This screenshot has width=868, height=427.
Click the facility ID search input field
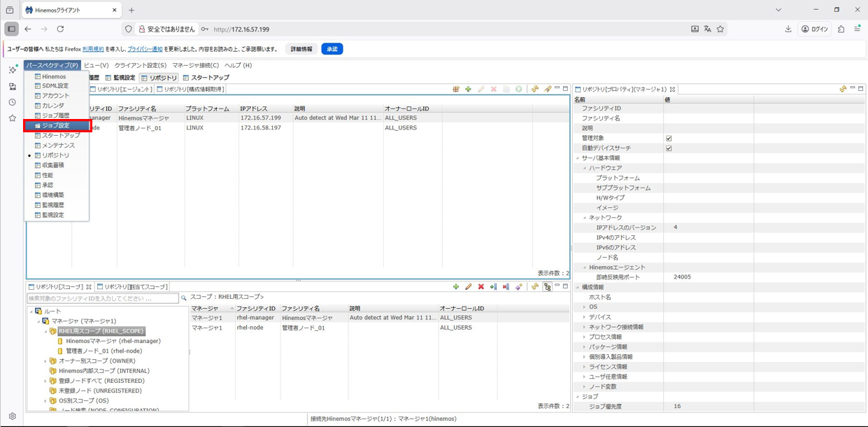pos(103,298)
